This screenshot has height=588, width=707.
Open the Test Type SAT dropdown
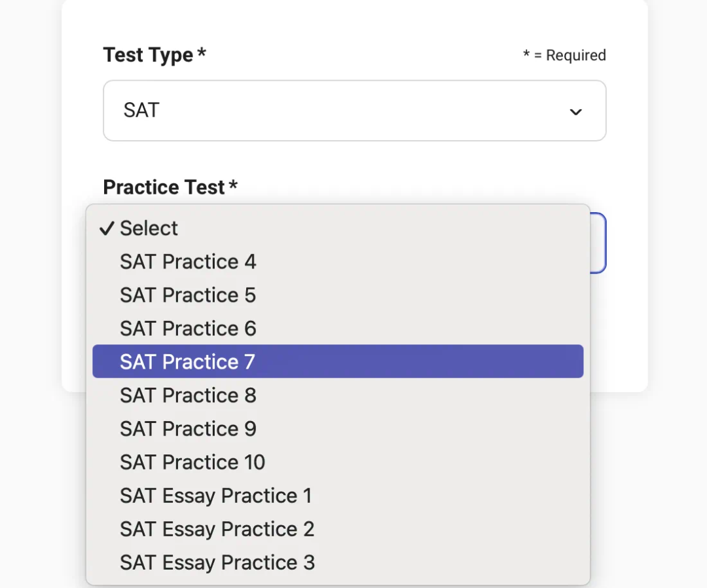coord(354,111)
